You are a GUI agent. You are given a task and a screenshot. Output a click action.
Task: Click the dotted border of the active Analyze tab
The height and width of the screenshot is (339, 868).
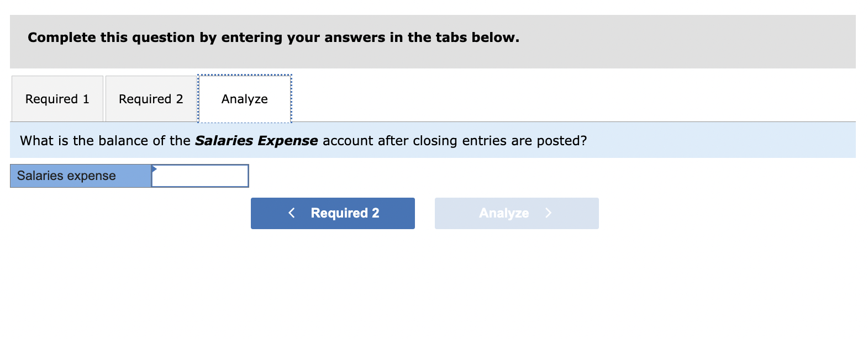coord(244,75)
